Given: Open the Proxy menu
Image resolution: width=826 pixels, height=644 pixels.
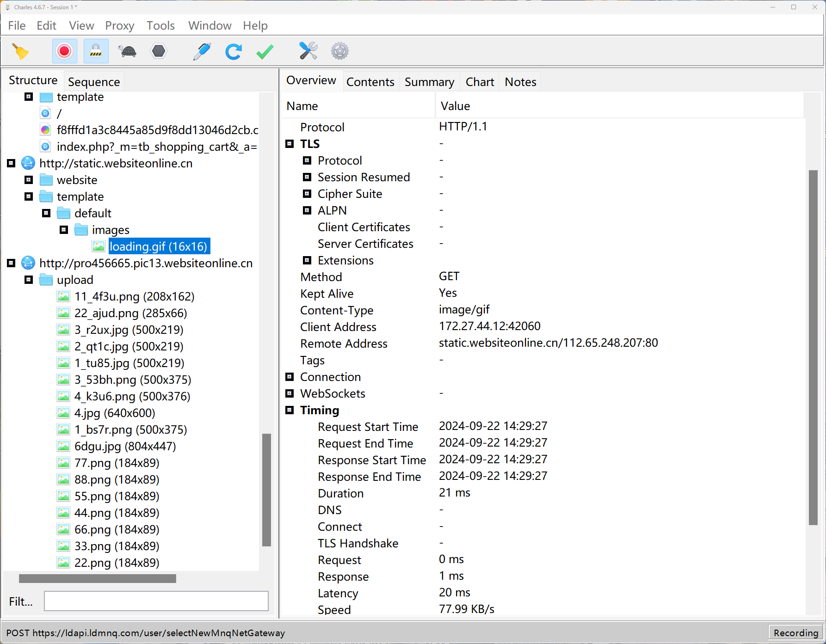Looking at the screenshot, I should pos(119,25).
